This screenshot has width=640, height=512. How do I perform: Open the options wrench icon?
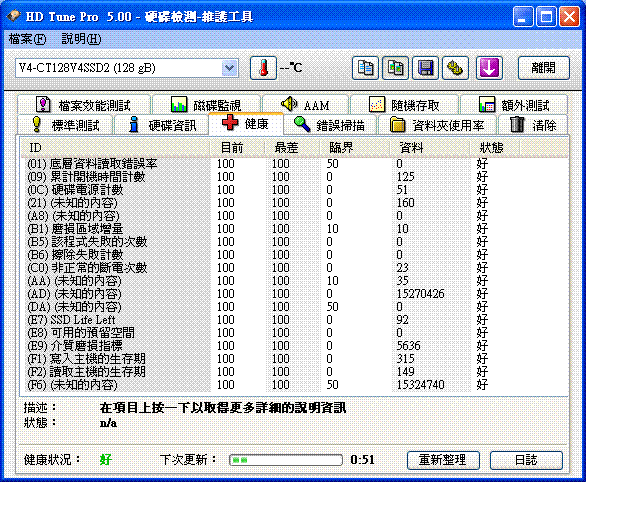(x=455, y=68)
